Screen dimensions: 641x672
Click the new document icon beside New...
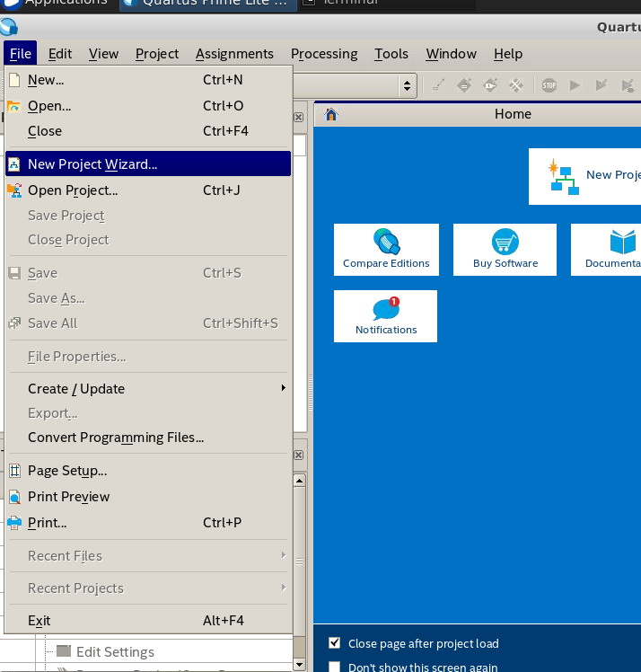[14, 80]
